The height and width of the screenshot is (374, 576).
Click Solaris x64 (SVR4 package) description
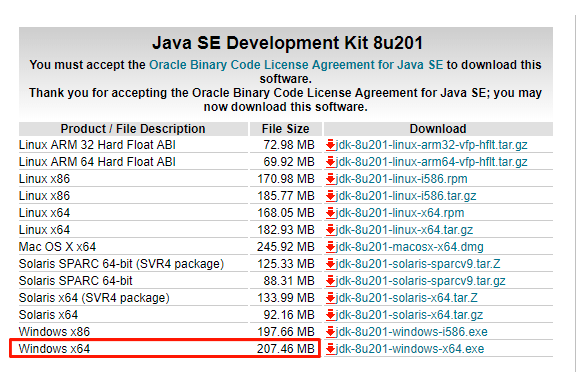(94, 298)
